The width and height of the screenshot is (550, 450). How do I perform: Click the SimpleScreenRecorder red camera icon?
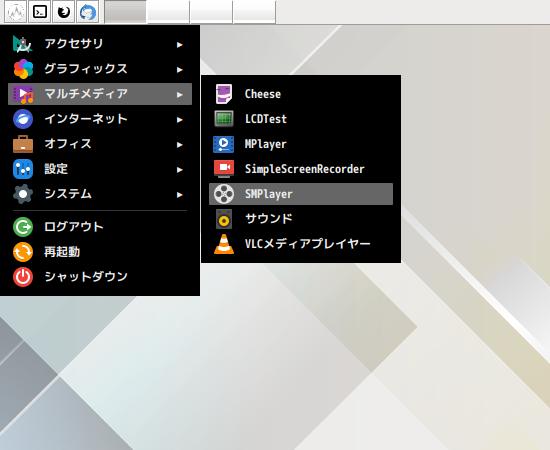click(x=224, y=169)
